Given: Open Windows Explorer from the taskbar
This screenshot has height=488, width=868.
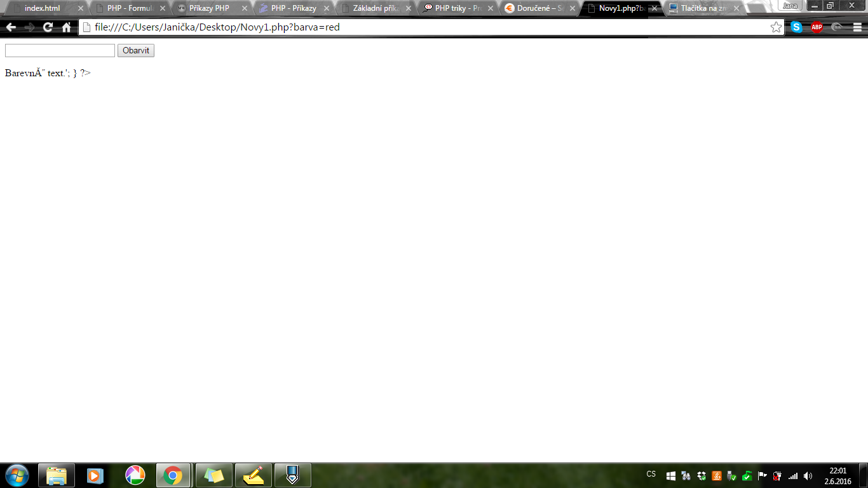Looking at the screenshot, I should coord(57,475).
